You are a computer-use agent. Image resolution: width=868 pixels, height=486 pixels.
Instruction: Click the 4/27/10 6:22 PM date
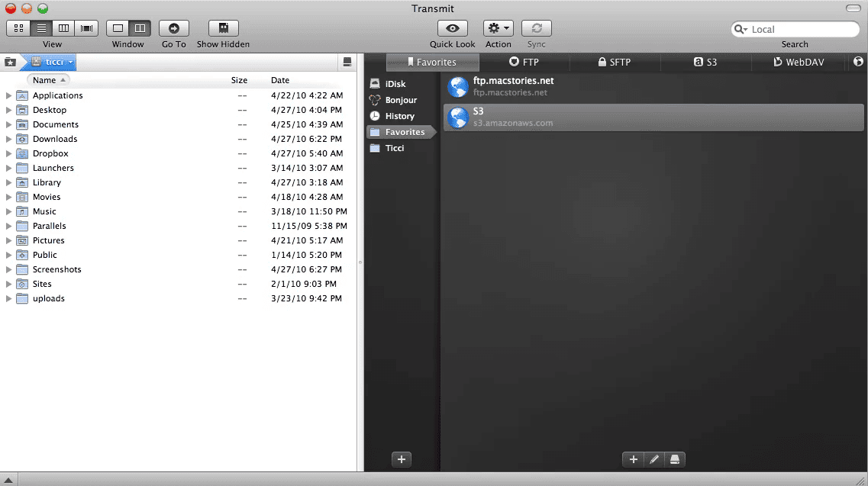[x=306, y=139]
